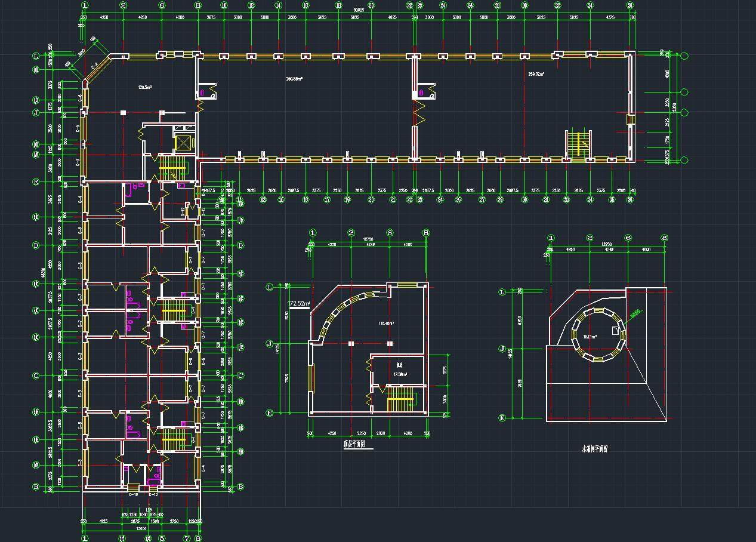Select the 13000 overall dimension at the main plan's bottom

[141, 528]
